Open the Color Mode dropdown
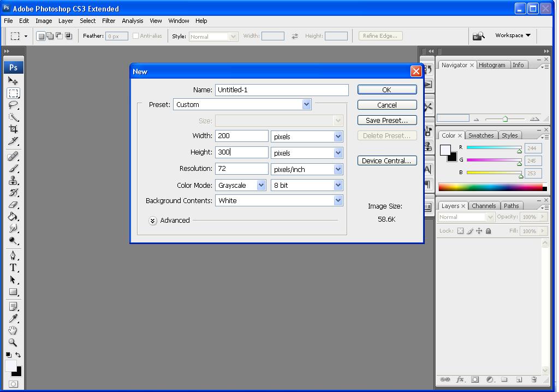 point(240,185)
